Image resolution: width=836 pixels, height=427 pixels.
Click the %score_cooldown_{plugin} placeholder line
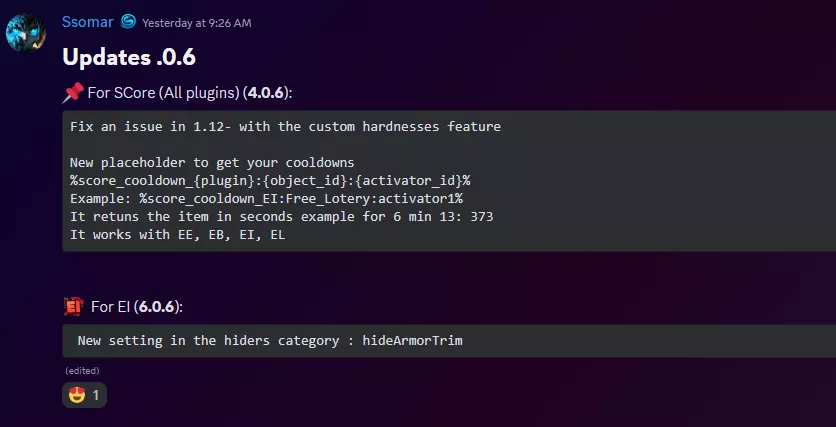pyautogui.click(x=270, y=180)
